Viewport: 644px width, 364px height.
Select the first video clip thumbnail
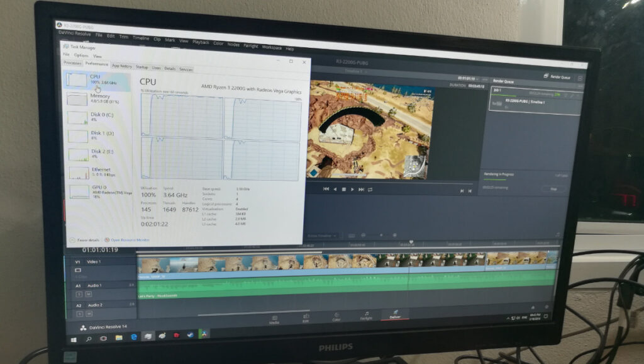click(153, 265)
